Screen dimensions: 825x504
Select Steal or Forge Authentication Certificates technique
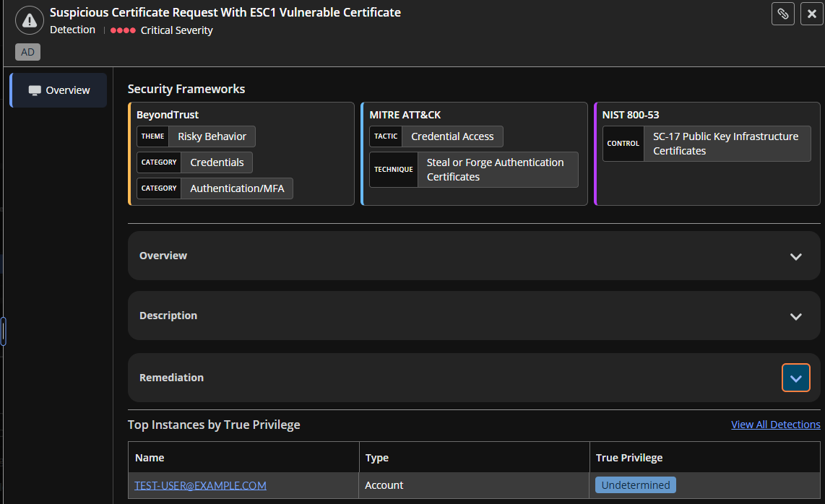474,170
